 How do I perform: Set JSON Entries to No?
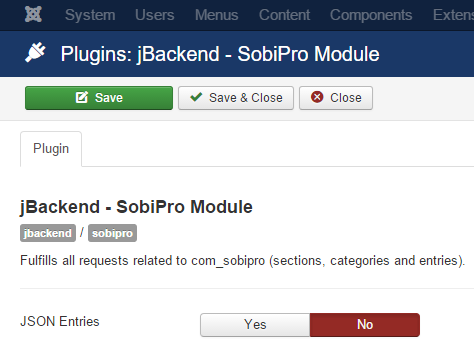point(365,325)
